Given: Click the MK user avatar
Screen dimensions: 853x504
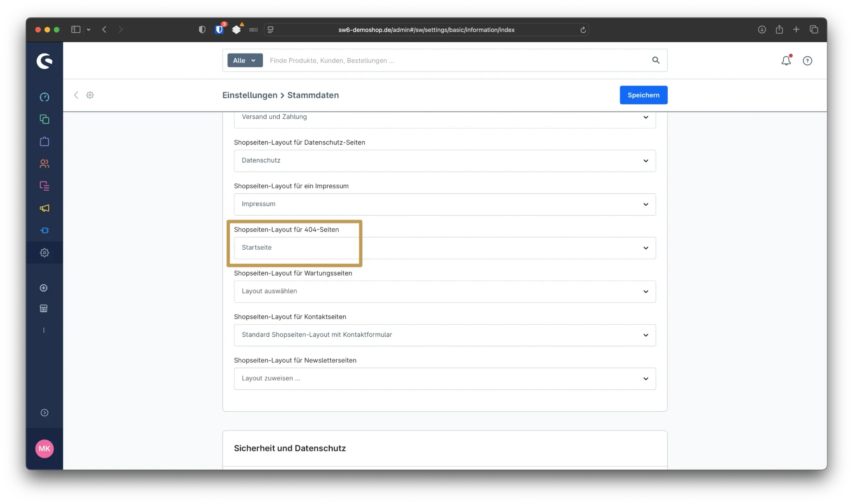Looking at the screenshot, I should 44,449.
